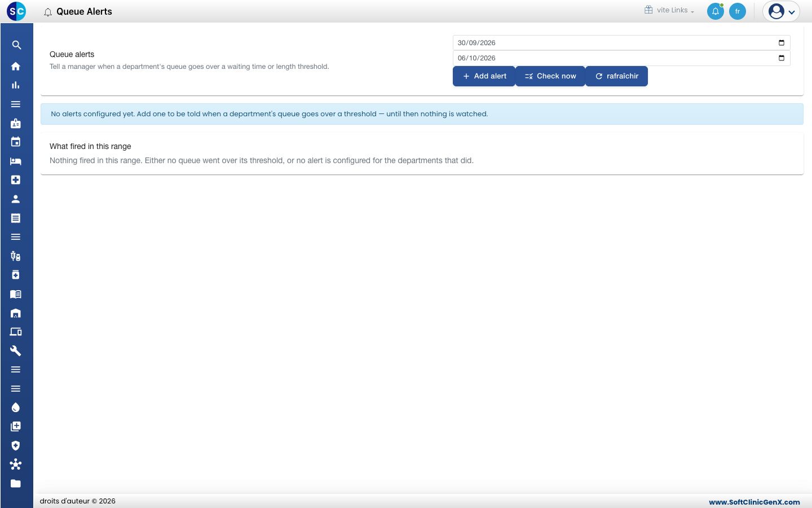Viewport: 812px width, 508px height.
Task: Select the hub network sidebar icon
Action: [16, 465]
